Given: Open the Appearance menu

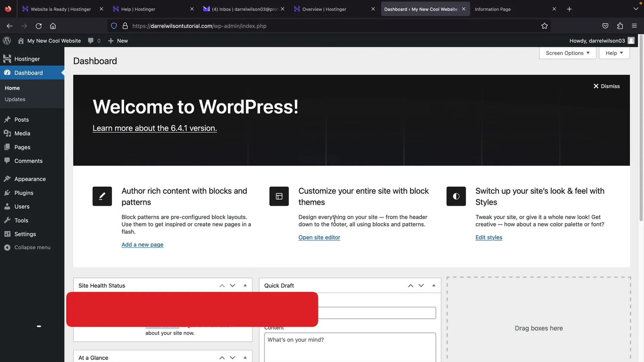Looking at the screenshot, I should pos(32,179).
